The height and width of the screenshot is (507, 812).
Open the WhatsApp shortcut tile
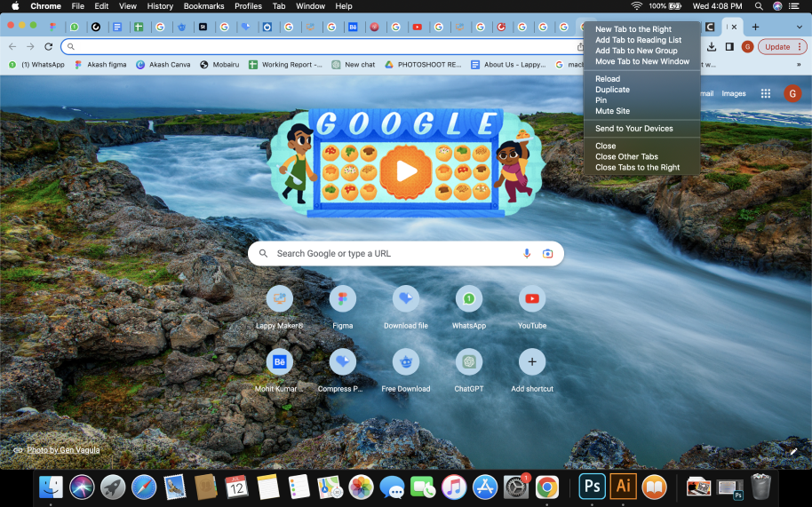469,298
